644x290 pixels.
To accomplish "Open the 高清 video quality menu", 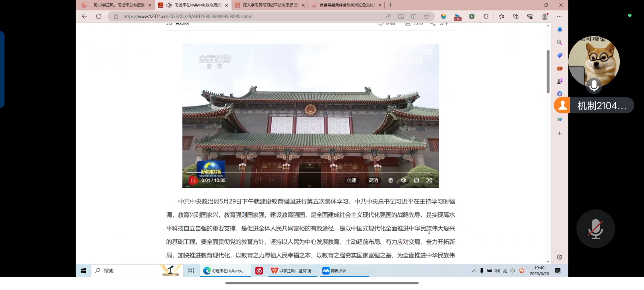I will tap(373, 180).
